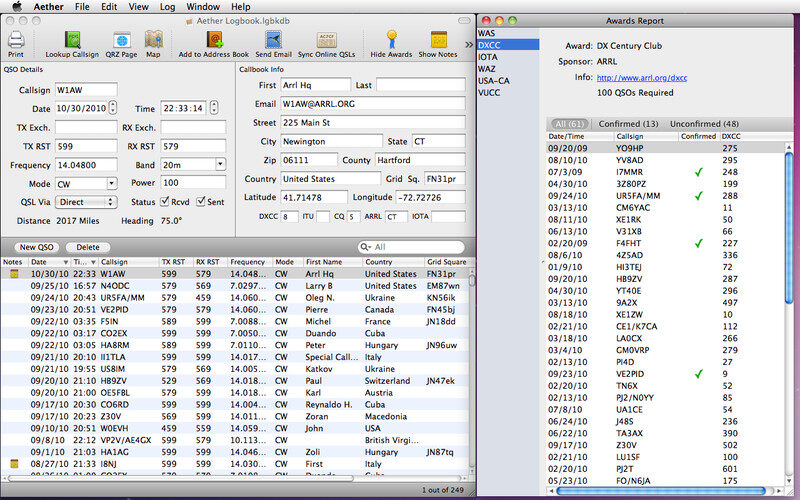Expand the Band dropdown
The width and height of the screenshot is (800, 500).
pos(219,164)
